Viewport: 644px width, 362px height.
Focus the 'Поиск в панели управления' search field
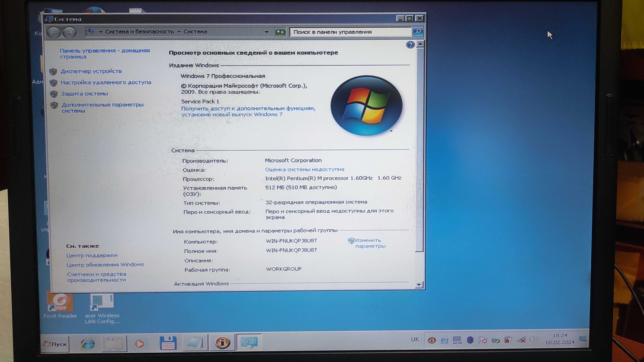(350, 32)
